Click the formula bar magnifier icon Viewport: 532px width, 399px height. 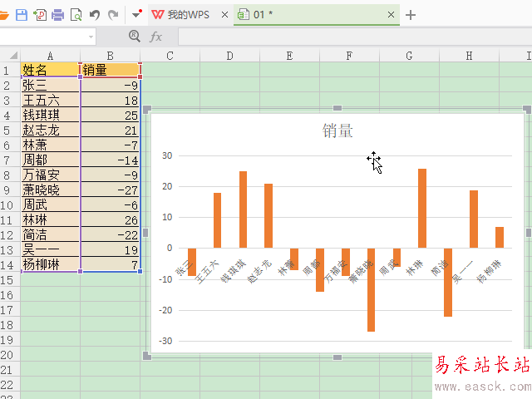135,36
